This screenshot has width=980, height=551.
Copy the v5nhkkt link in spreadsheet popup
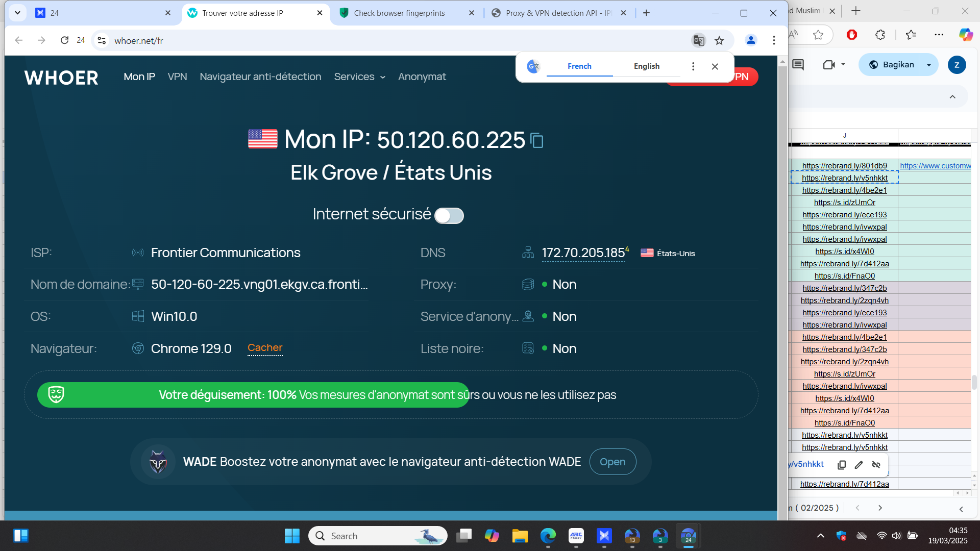(x=842, y=464)
